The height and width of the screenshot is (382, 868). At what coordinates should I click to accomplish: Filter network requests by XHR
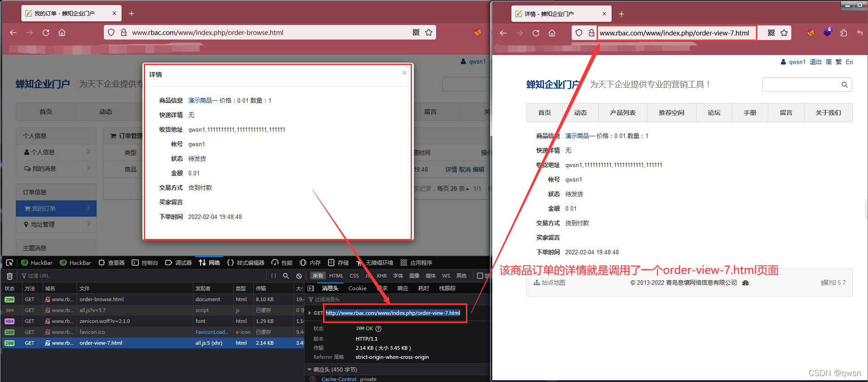(382, 276)
